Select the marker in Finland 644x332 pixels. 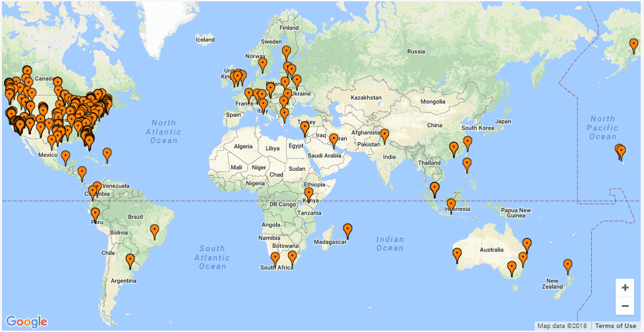(286, 52)
